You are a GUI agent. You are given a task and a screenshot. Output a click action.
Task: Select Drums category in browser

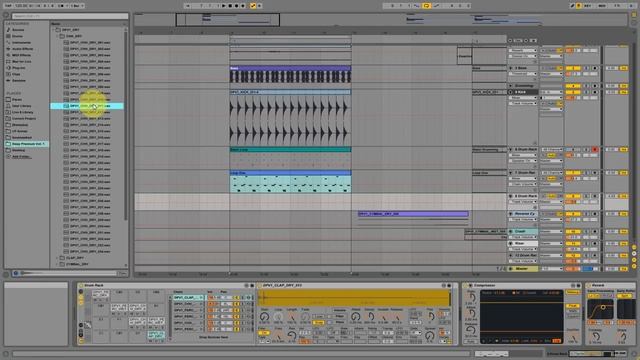pyautogui.click(x=18, y=36)
